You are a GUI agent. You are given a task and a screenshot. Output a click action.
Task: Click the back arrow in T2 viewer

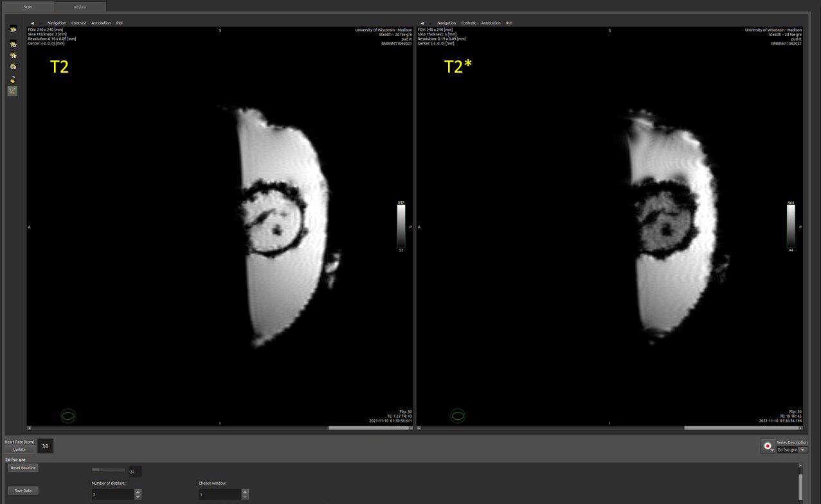coord(32,23)
